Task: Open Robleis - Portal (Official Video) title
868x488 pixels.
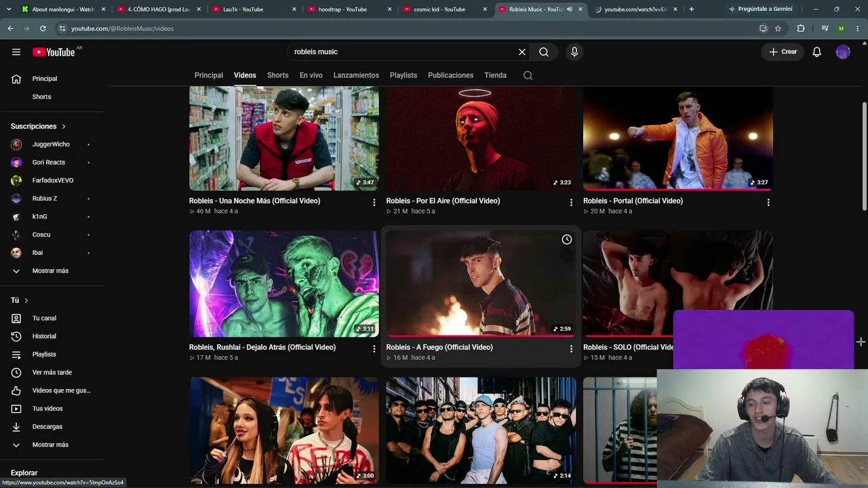Action: pos(633,201)
